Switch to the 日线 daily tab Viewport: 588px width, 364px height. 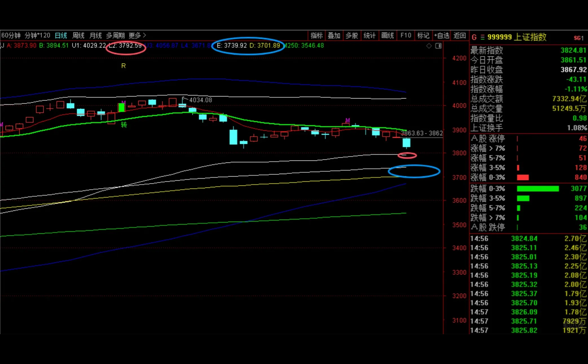coord(61,35)
